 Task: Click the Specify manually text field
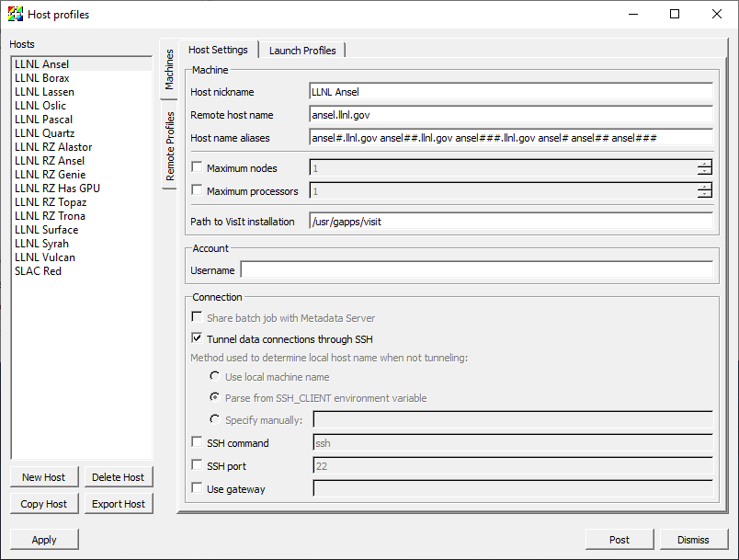point(513,419)
